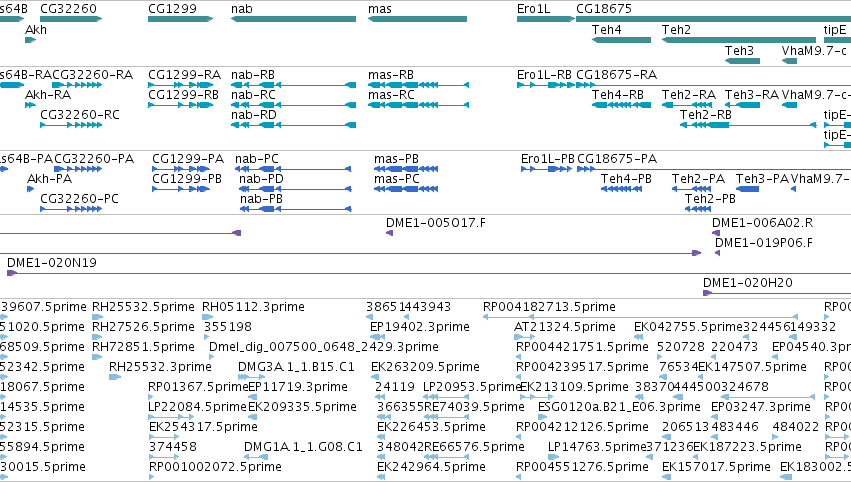Screen dimensions: 851x482
Task: Select BAC clone DME1-020H20
Action: (777, 293)
